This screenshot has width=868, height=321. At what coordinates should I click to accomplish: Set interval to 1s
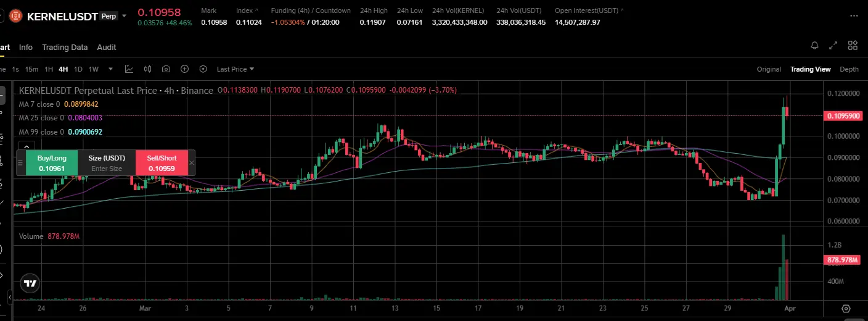click(x=15, y=69)
